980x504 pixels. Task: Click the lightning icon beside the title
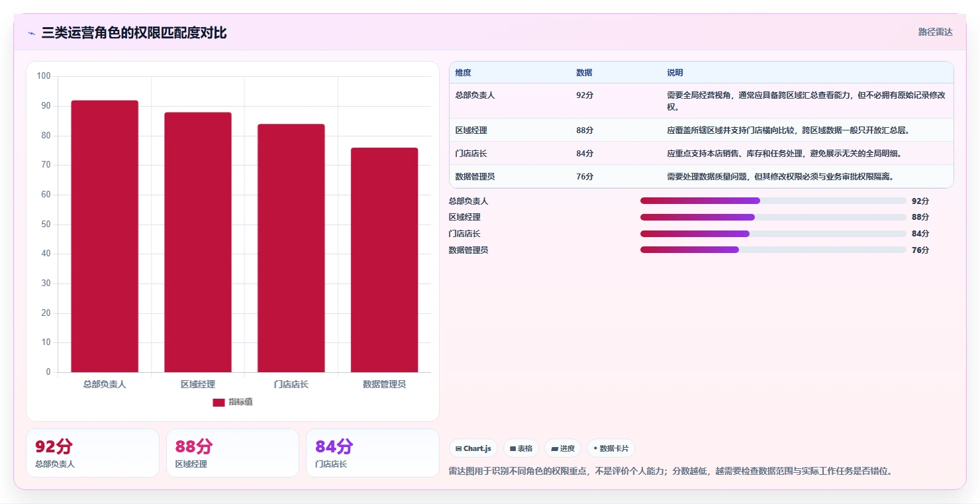point(31,33)
